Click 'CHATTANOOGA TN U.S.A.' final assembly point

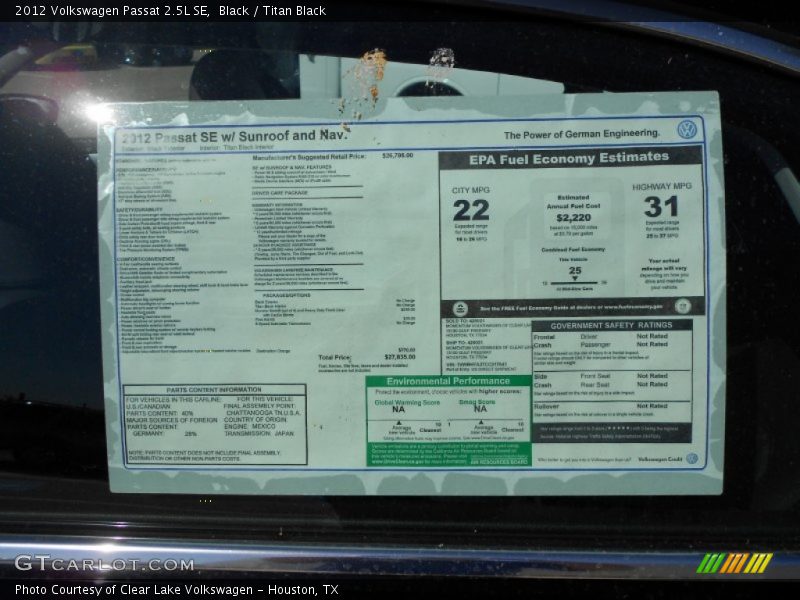click(264, 413)
